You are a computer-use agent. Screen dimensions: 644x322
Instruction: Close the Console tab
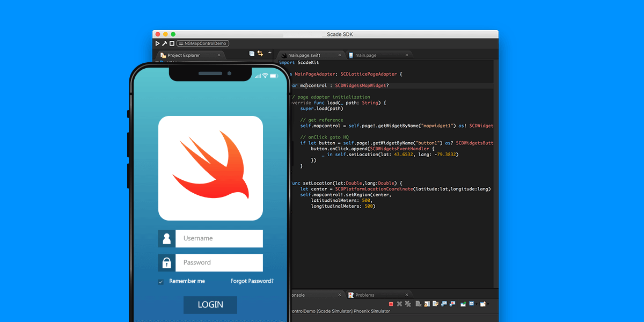[340, 295]
